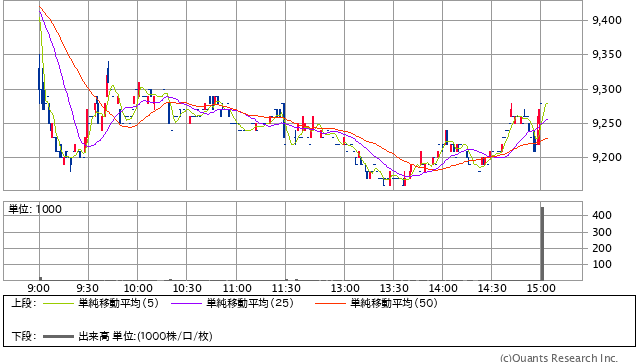Click the 単純移動平均(5) legend text

(x=118, y=303)
